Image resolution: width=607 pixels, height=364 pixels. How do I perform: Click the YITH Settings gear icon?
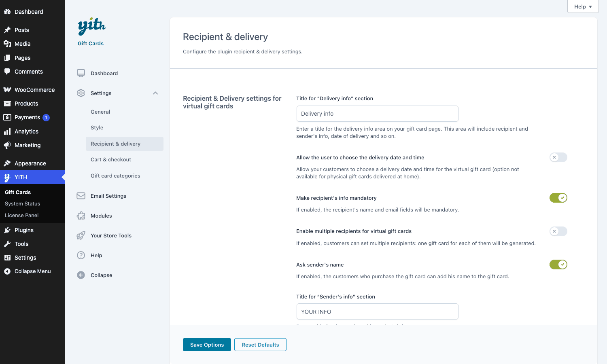coord(81,93)
